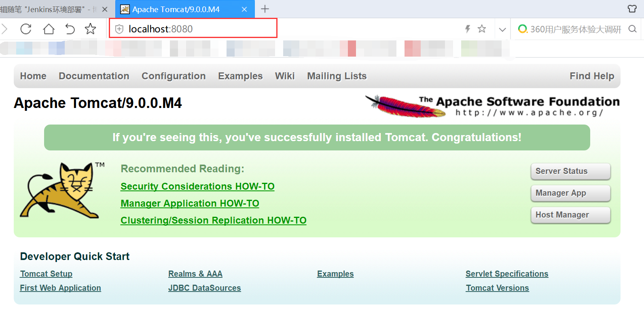
Task: Open the Examples nav item
Action: (240, 76)
